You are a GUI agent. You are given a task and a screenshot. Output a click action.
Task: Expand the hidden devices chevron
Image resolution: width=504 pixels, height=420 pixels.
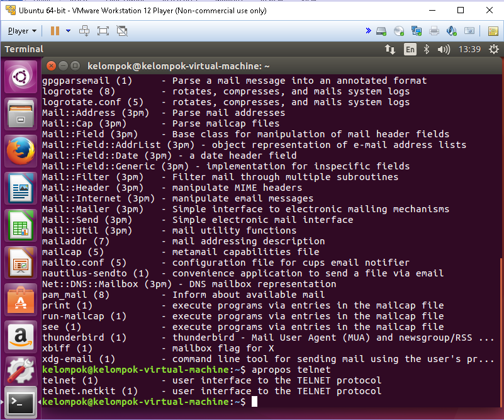(x=368, y=31)
